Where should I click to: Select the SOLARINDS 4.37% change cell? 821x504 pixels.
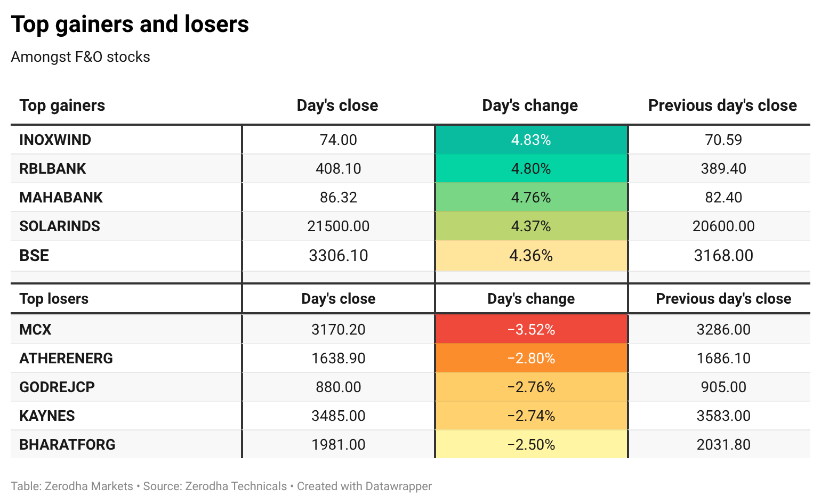[x=531, y=226]
